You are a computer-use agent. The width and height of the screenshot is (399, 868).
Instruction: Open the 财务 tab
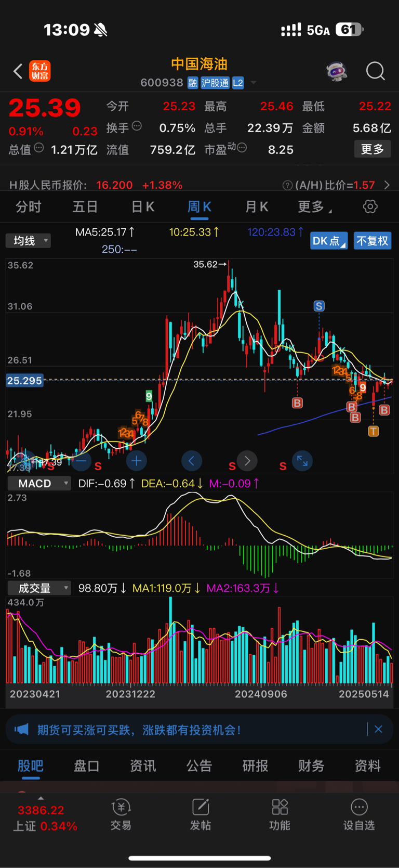tap(311, 766)
